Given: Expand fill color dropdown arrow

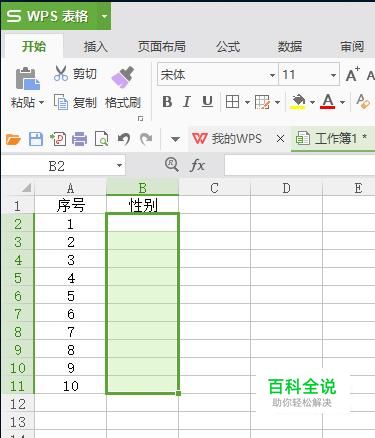Looking at the screenshot, I should pos(312,102).
